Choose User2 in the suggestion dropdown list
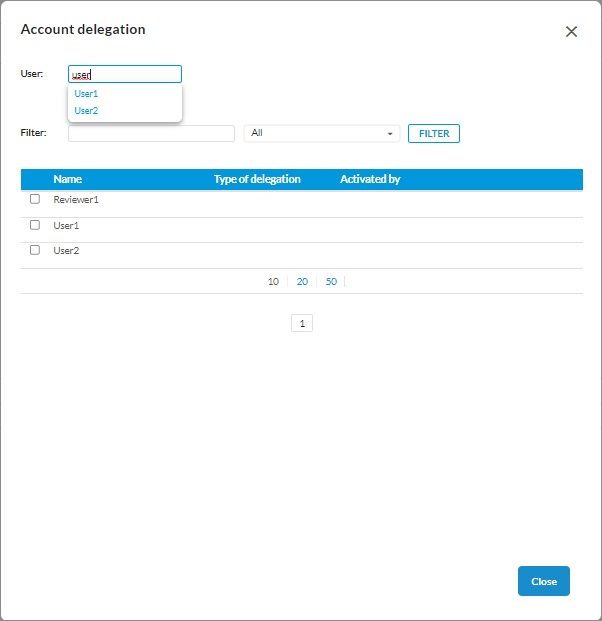602x621 pixels. pyautogui.click(x=87, y=111)
